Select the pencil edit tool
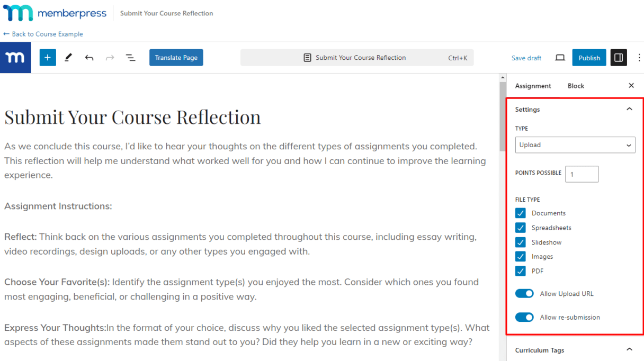644x361 pixels. click(68, 58)
